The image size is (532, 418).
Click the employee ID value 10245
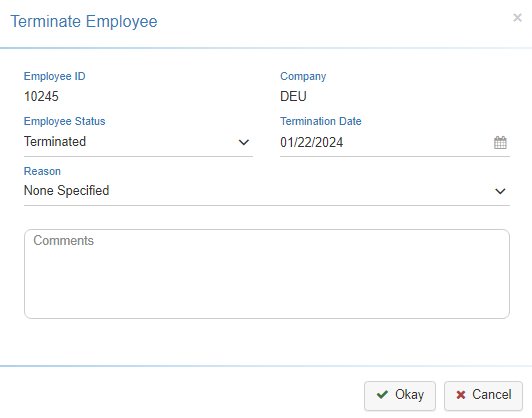pyautogui.click(x=41, y=96)
